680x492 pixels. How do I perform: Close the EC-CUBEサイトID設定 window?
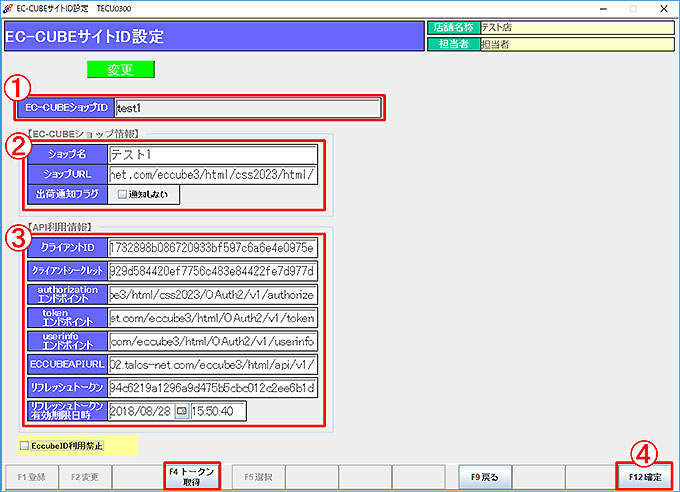[x=664, y=9]
